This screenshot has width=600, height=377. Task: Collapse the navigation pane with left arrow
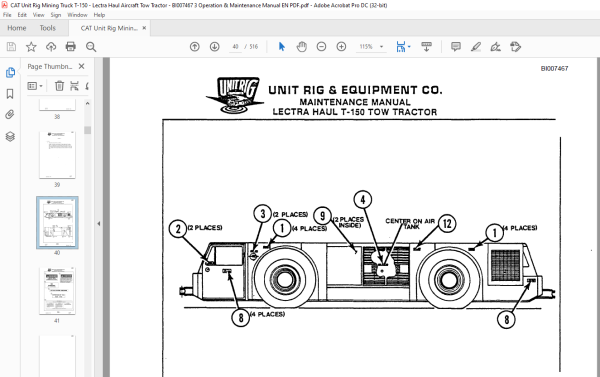[98, 224]
